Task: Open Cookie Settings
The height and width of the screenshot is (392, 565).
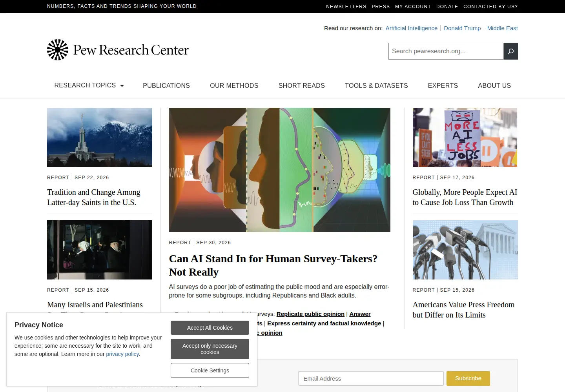Action: (210, 370)
